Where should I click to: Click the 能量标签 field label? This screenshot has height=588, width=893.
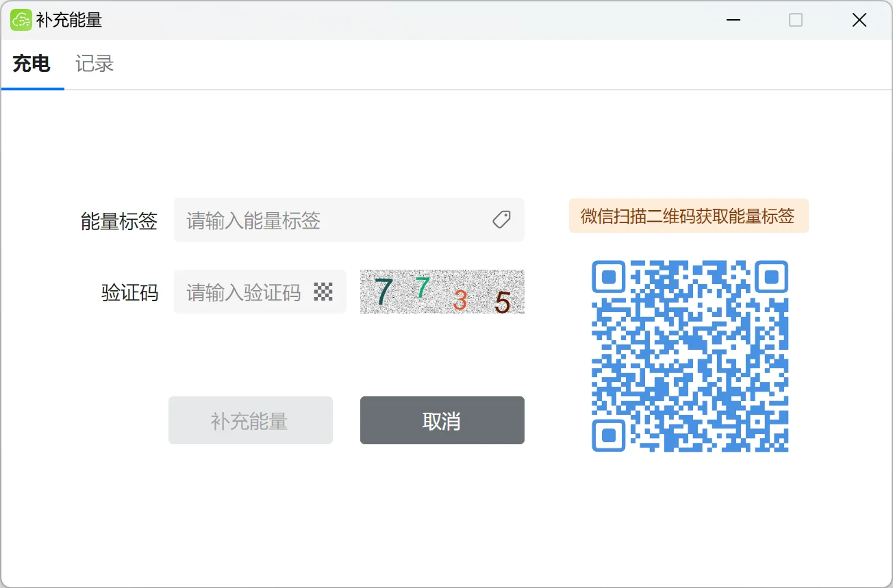pos(119,221)
